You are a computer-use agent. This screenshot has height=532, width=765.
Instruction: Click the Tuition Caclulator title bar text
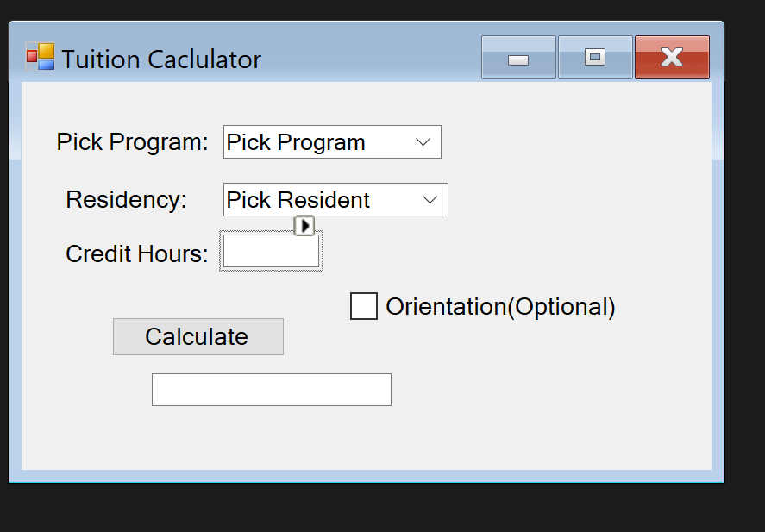click(x=161, y=59)
